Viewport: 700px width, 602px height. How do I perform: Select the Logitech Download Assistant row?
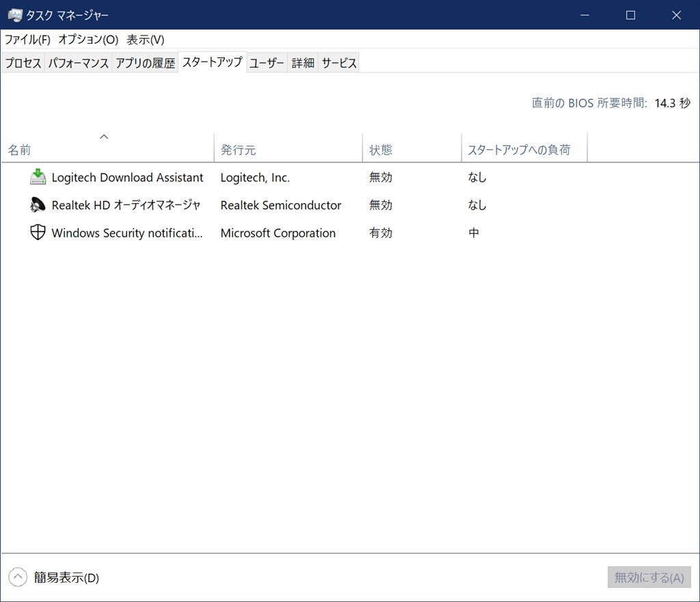click(x=350, y=177)
